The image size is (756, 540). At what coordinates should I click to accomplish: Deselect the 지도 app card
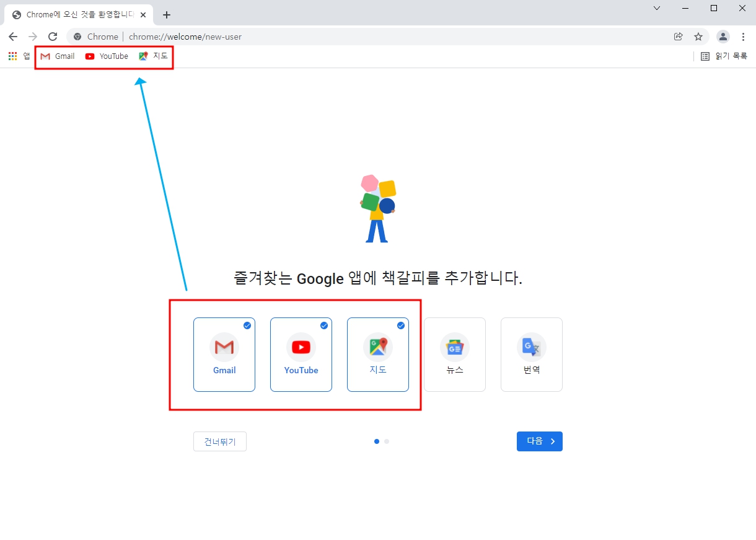click(378, 355)
